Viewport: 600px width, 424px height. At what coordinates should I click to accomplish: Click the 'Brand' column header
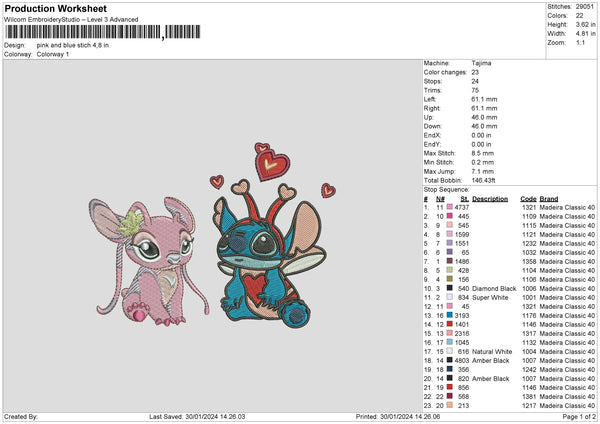pyautogui.click(x=549, y=199)
